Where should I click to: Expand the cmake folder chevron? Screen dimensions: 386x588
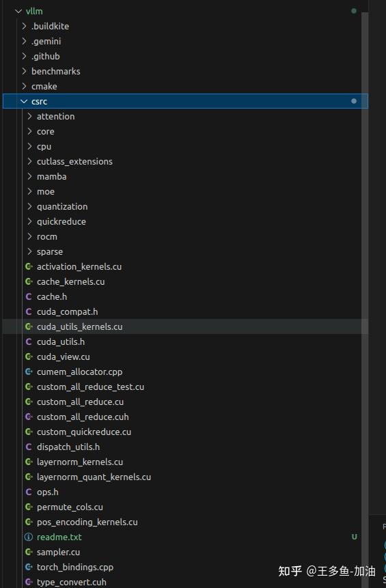click(24, 86)
